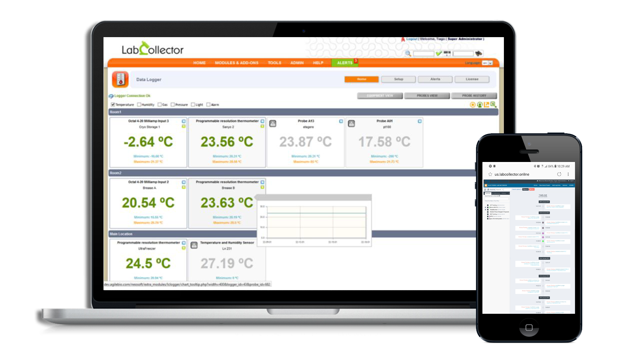634x364 pixels.
Task: Click the binoculars search icon
Action: [479, 54]
